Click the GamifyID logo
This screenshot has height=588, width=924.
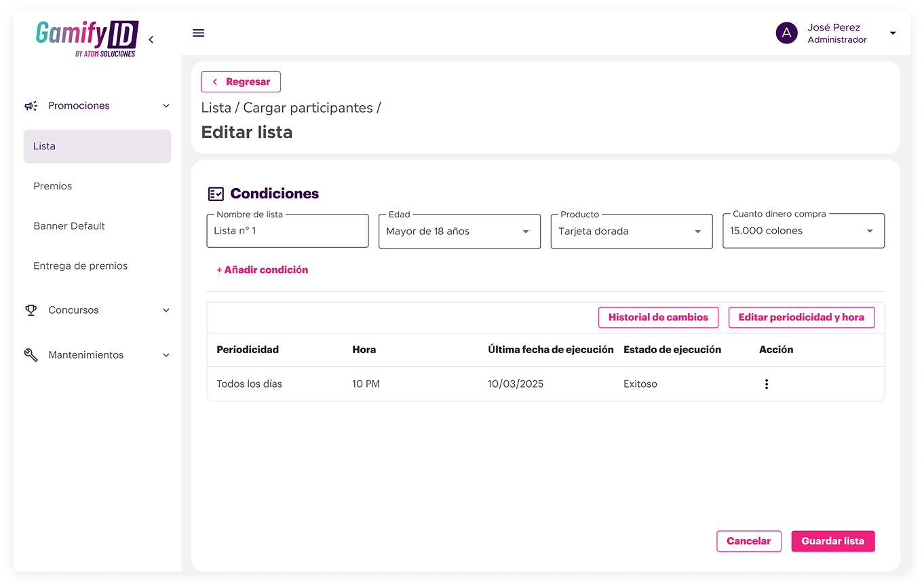pos(87,39)
